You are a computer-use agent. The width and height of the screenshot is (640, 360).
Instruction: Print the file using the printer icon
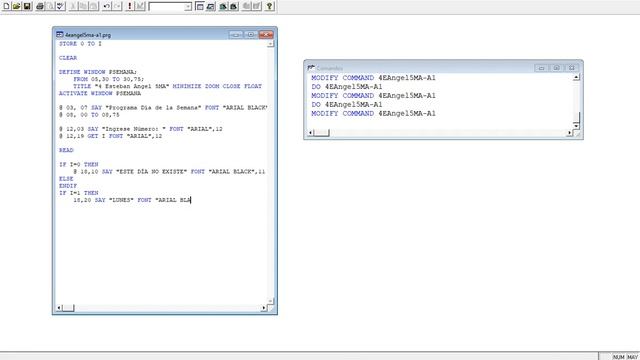(x=40, y=6)
